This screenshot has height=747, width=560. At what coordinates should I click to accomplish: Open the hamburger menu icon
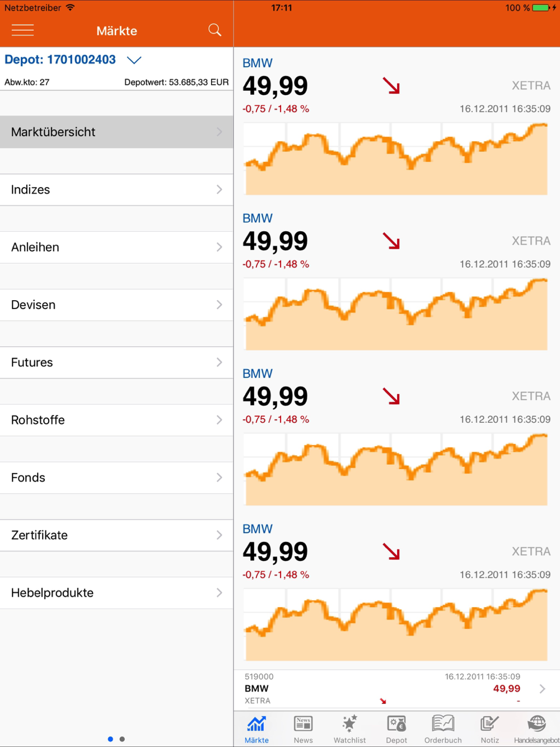click(x=23, y=30)
